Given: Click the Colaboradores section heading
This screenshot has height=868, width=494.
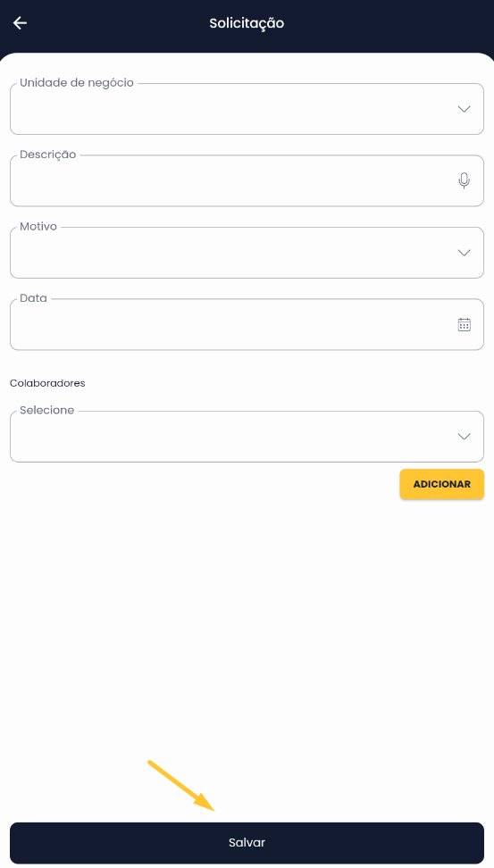Looking at the screenshot, I should [x=47, y=383].
